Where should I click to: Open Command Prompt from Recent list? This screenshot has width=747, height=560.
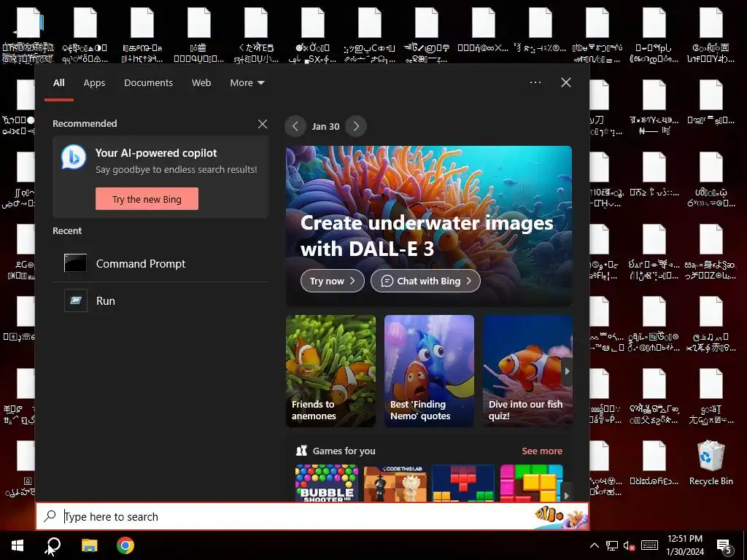[160, 263]
